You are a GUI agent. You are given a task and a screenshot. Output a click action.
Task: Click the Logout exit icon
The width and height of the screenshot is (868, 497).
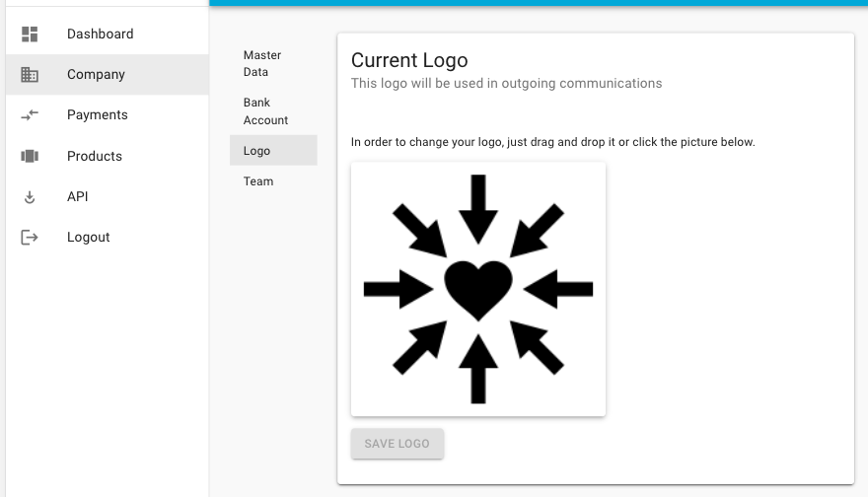pos(30,238)
